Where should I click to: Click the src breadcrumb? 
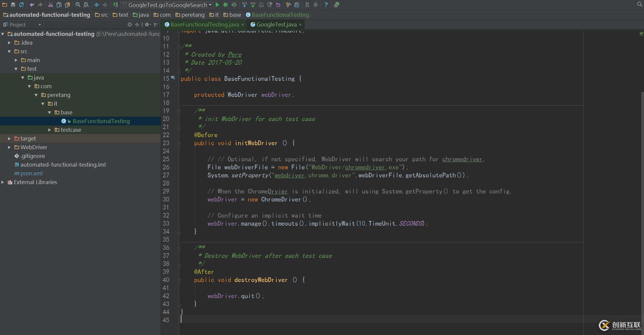pyautogui.click(x=102, y=15)
